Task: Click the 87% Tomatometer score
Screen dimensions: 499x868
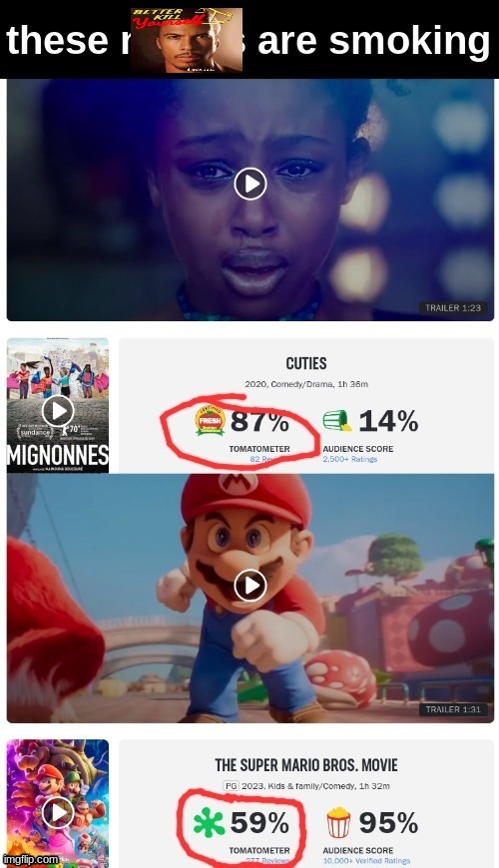Action: coord(259,421)
